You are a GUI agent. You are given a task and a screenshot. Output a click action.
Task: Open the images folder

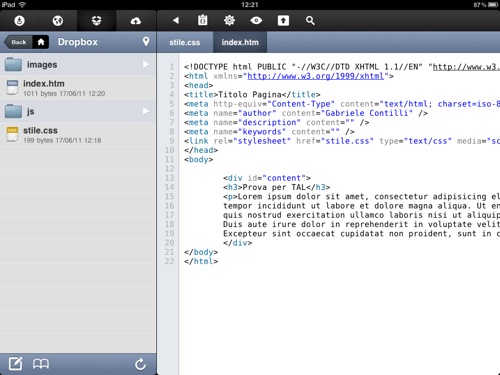click(x=78, y=64)
